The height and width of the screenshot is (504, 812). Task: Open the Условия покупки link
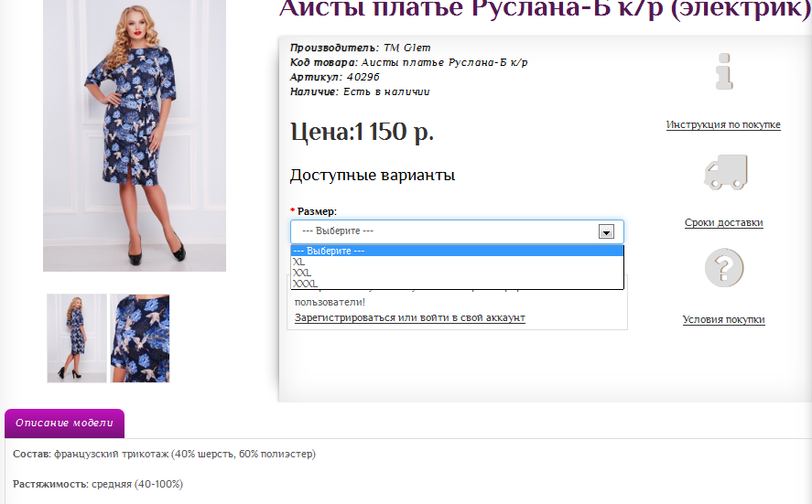723,319
